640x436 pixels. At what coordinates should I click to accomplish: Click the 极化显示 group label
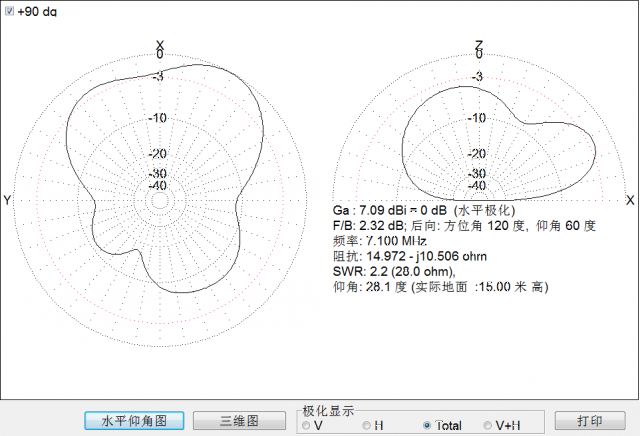coord(328,411)
